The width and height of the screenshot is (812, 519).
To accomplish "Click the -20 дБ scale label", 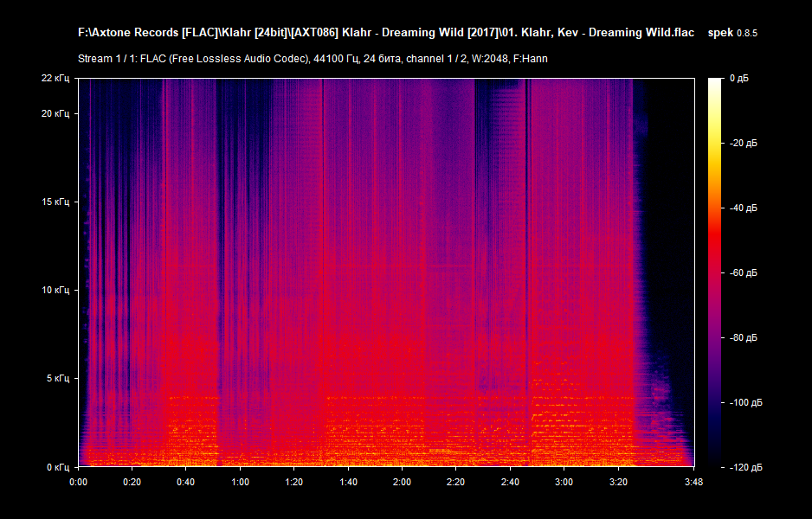I will (x=743, y=144).
